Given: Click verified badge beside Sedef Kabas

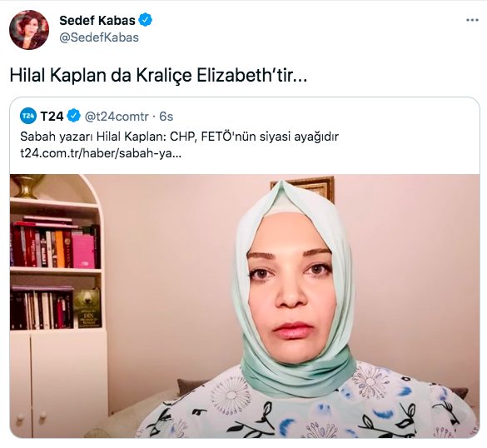Looking at the screenshot, I should [x=145, y=20].
